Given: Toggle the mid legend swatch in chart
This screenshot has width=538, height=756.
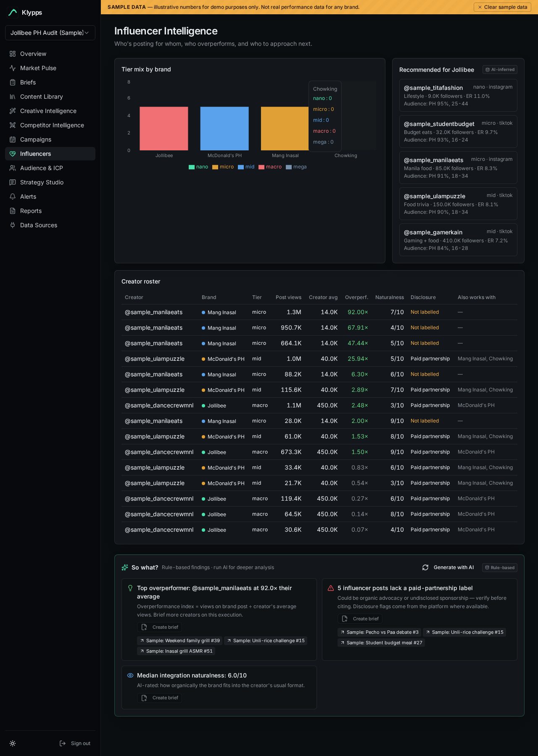Looking at the screenshot, I should [x=241, y=167].
